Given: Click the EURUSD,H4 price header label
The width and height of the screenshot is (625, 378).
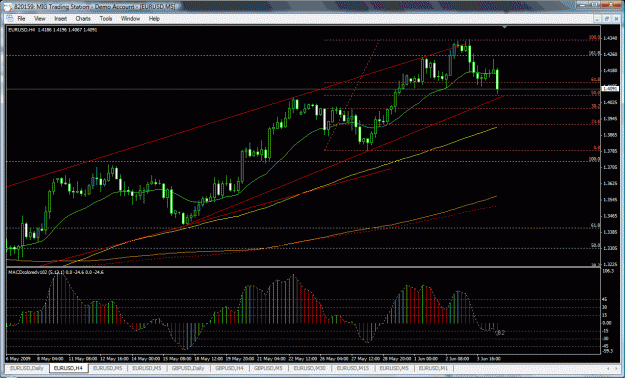Looking at the screenshot, I should (52, 30).
